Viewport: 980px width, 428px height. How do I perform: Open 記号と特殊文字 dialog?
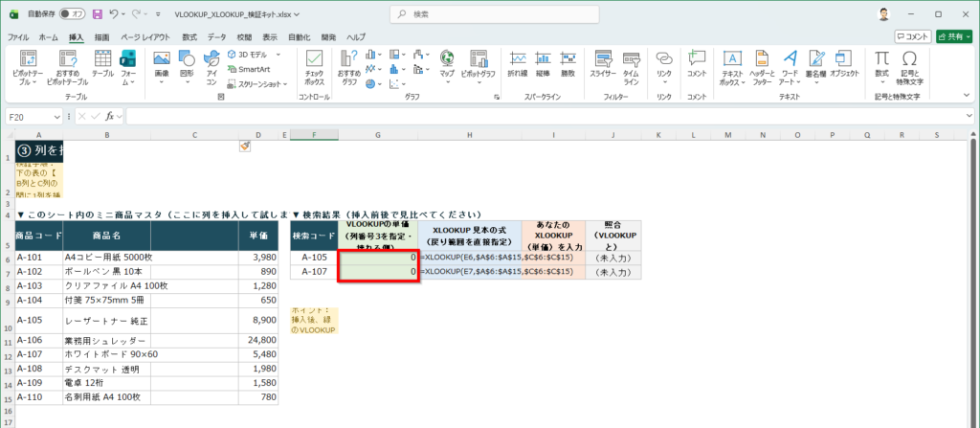click(909, 68)
